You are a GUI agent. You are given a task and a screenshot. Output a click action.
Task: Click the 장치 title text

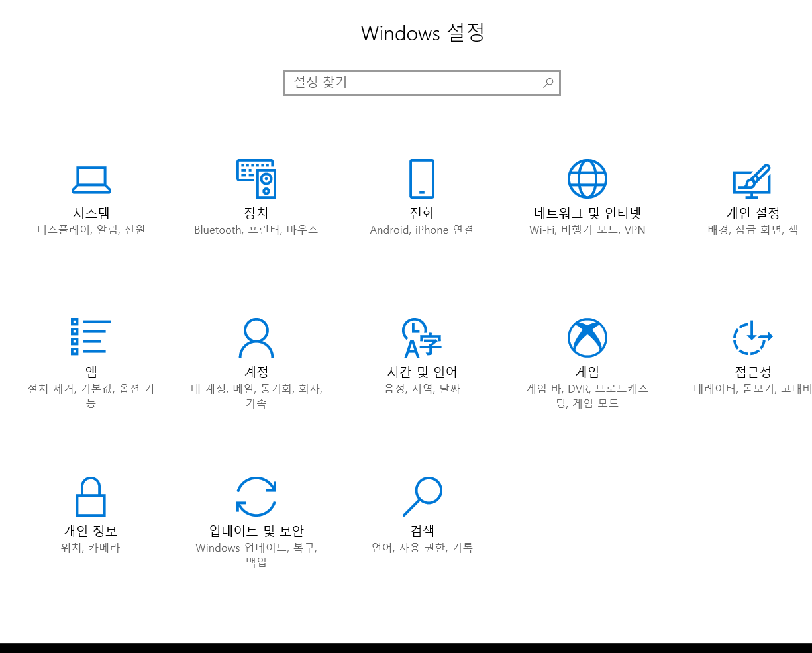coord(256,213)
